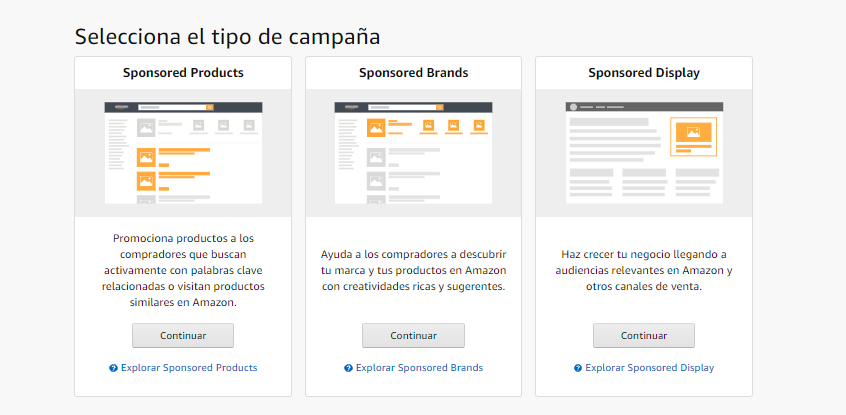Click the question mark icon for Sponsored Brands
846x415 pixels.
(348, 368)
